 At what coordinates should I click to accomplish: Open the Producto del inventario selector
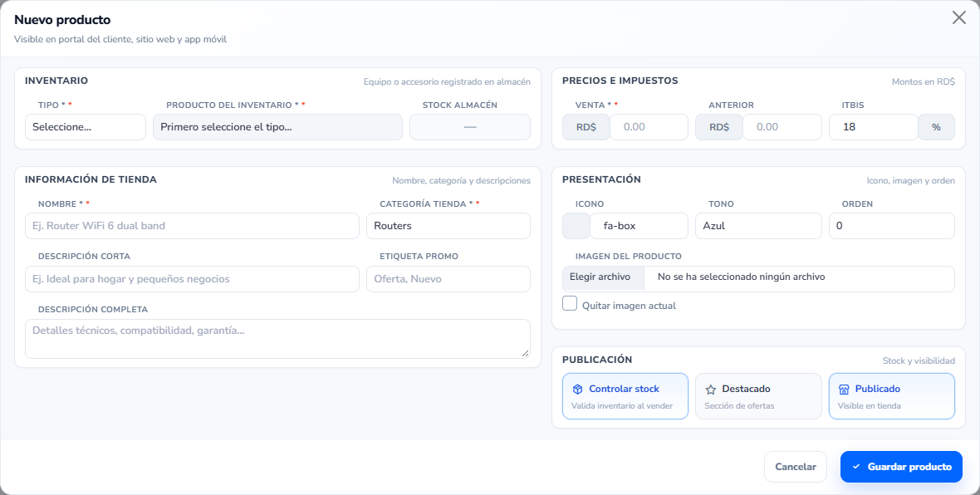[x=277, y=127]
